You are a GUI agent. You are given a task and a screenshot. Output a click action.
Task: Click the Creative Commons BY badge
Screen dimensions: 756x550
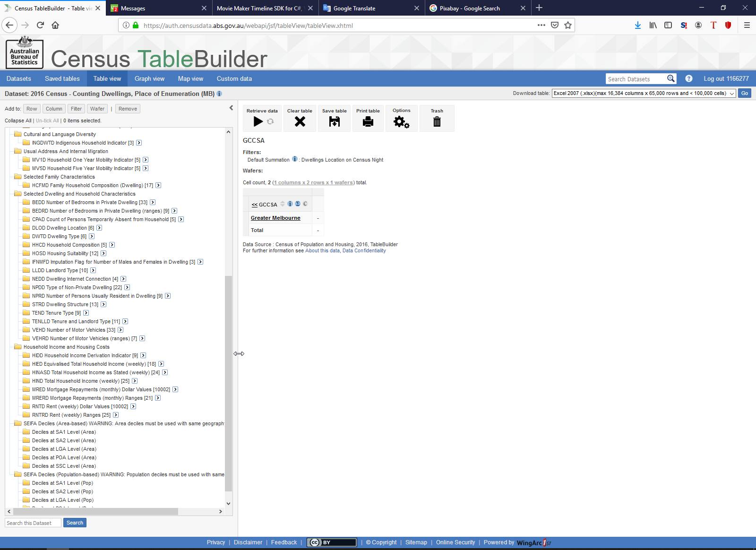(332, 542)
